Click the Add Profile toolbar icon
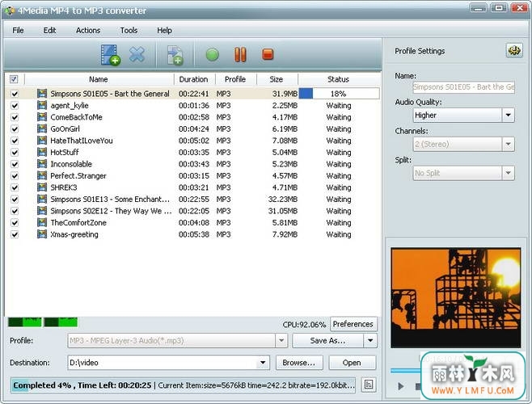Image resolution: width=532 pixels, height=404 pixels. tap(175, 55)
